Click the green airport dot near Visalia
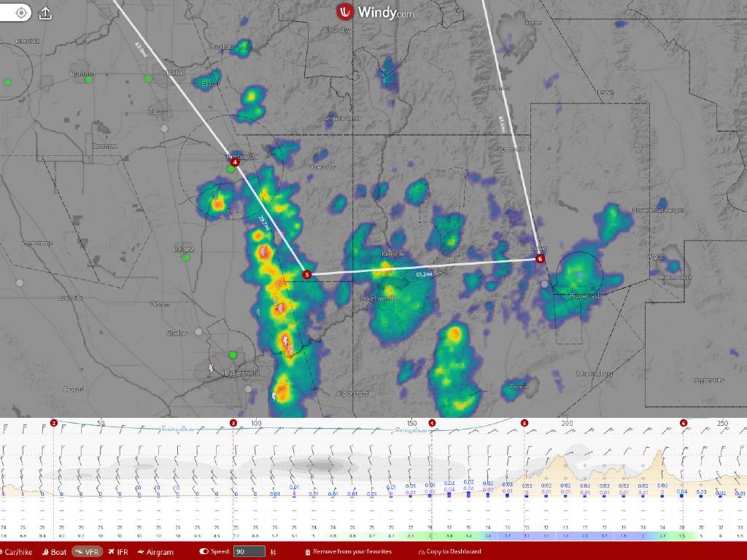747x560 pixels. pyautogui.click(x=148, y=79)
